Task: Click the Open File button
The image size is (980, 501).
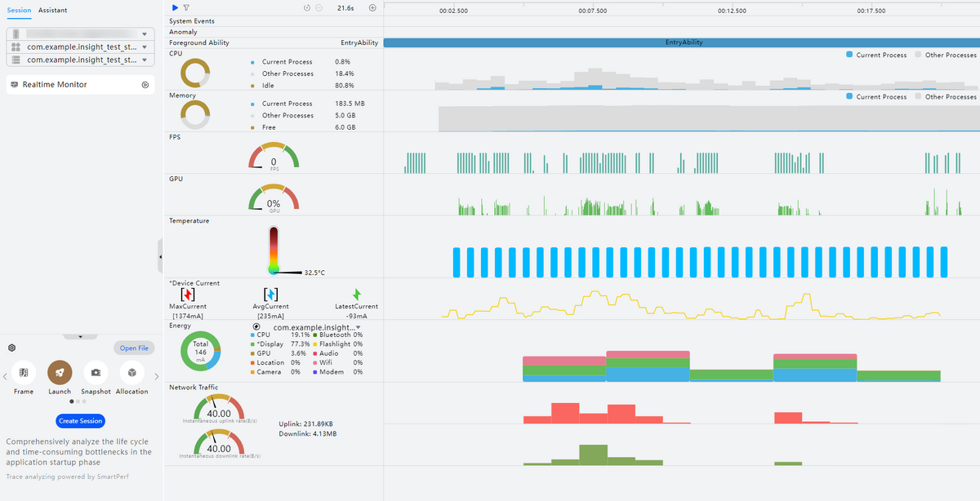Action: 133,348
